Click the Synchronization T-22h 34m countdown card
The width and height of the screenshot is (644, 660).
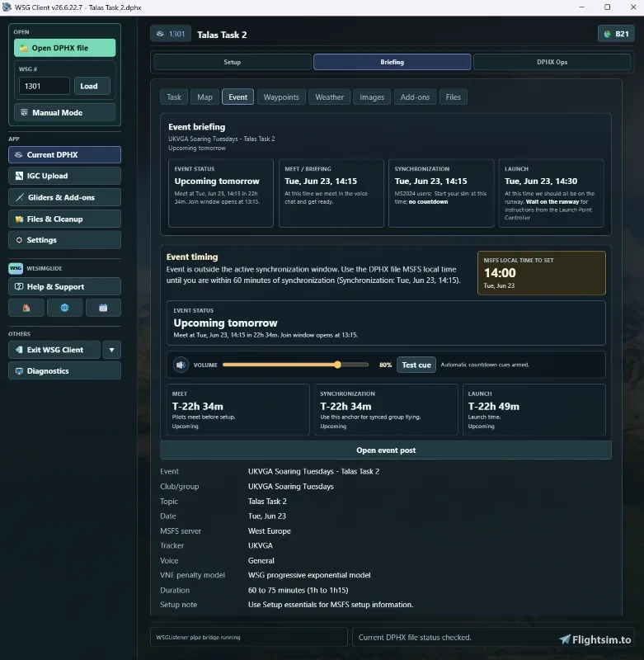(x=386, y=409)
